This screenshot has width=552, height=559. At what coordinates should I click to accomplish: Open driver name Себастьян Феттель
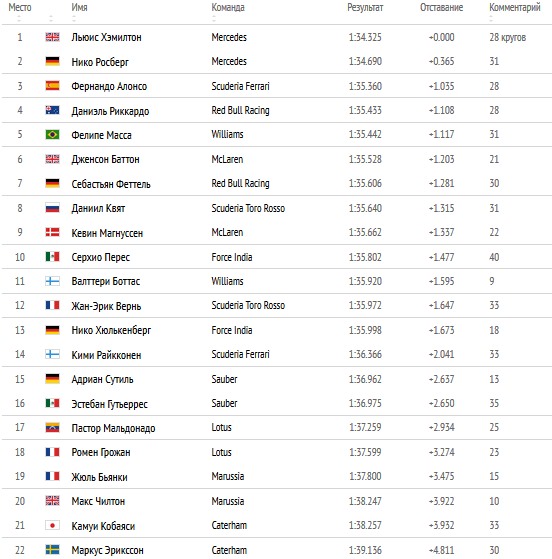(111, 184)
